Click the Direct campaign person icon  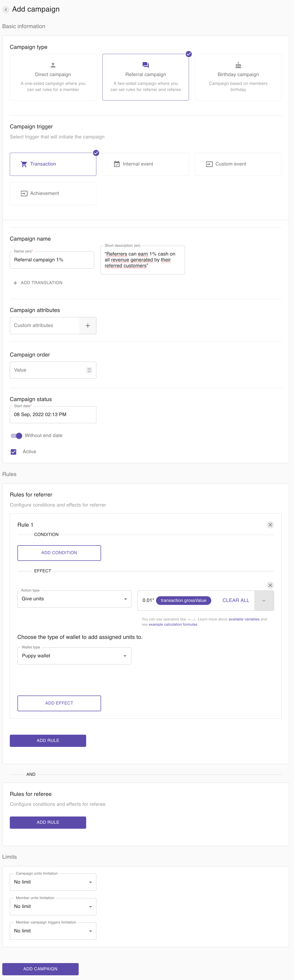[53, 65]
